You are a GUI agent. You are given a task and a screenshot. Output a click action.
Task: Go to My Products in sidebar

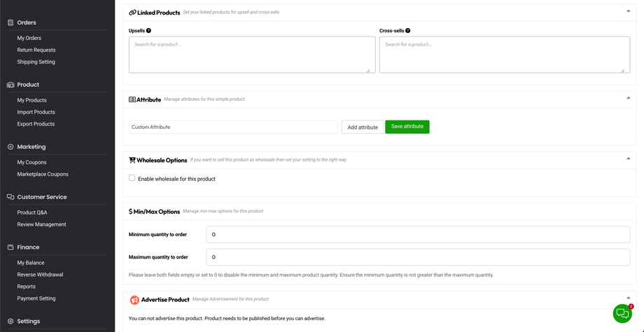pos(32,100)
